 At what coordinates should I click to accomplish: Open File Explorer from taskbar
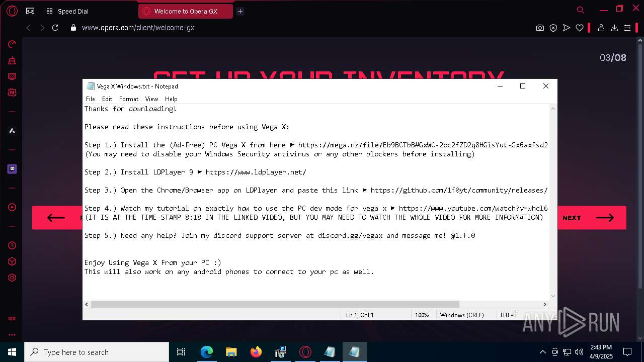coord(231,352)
